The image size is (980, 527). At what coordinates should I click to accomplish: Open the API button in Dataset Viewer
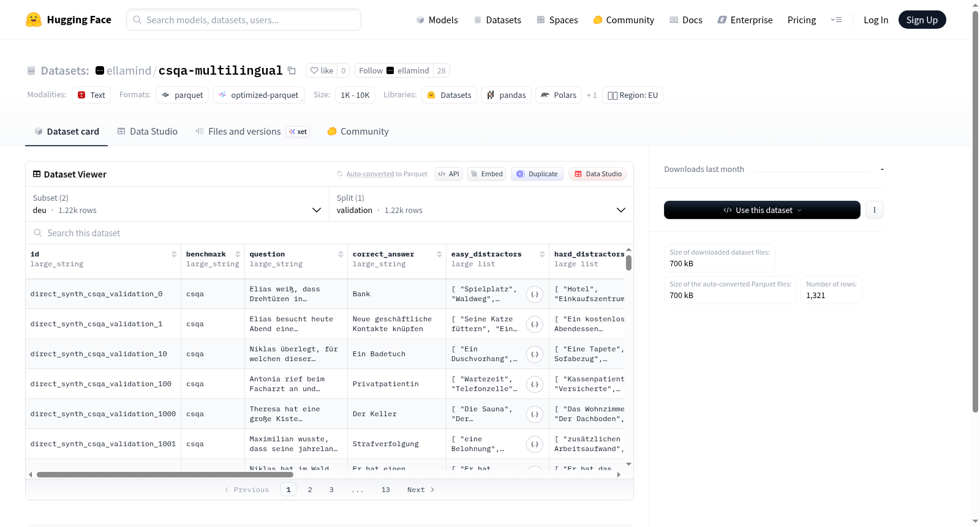[448, 174]
